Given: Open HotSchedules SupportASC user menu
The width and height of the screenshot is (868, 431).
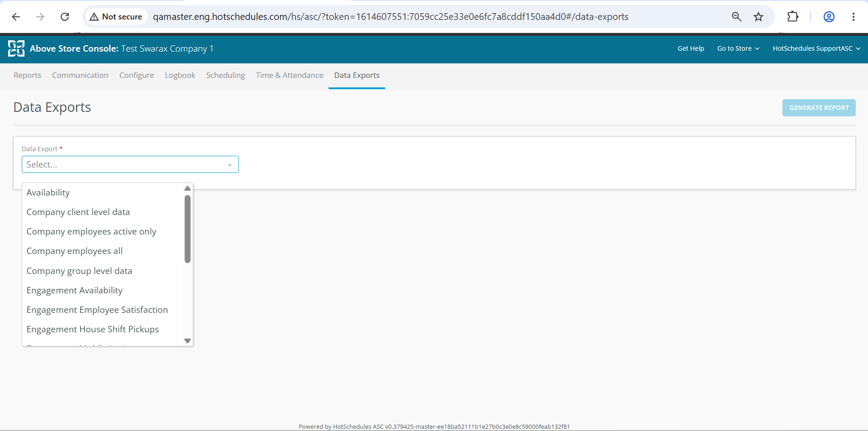Looking at the screenshot, I should pos(816,48).
